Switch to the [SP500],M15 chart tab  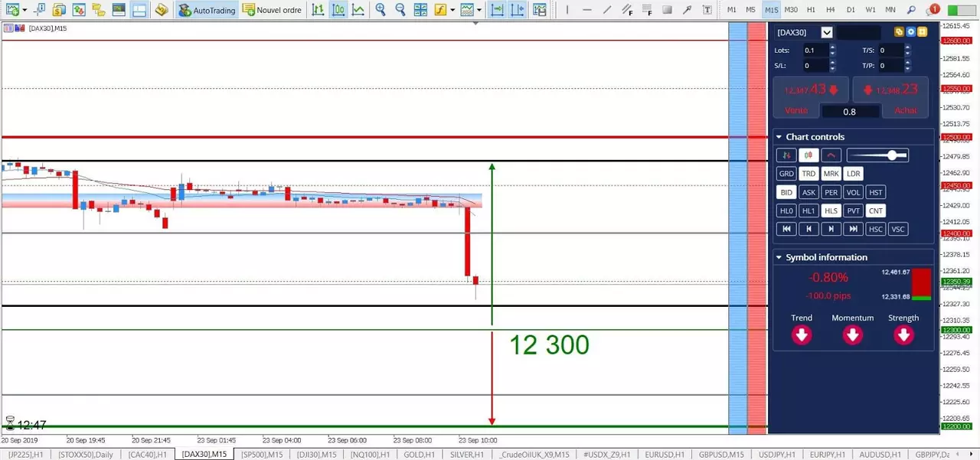tap(261, 455)
